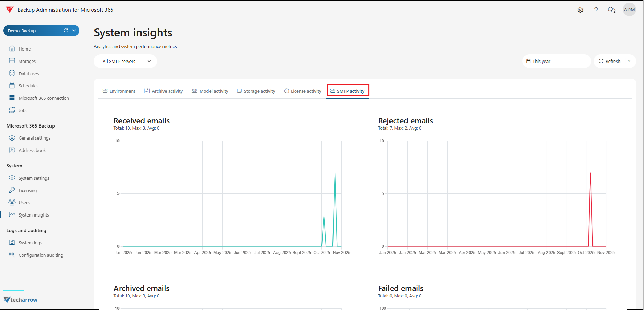Click the ADM user avatar

[629, 10]
